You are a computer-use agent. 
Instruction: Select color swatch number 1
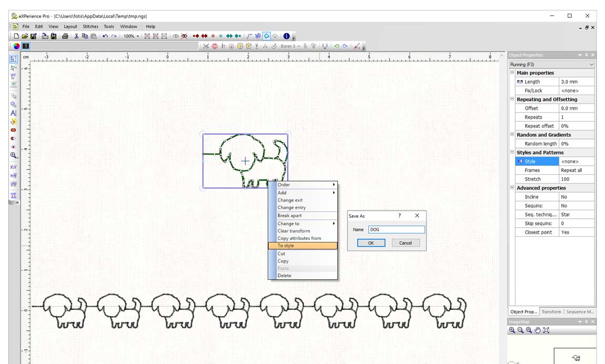(25, 46)
